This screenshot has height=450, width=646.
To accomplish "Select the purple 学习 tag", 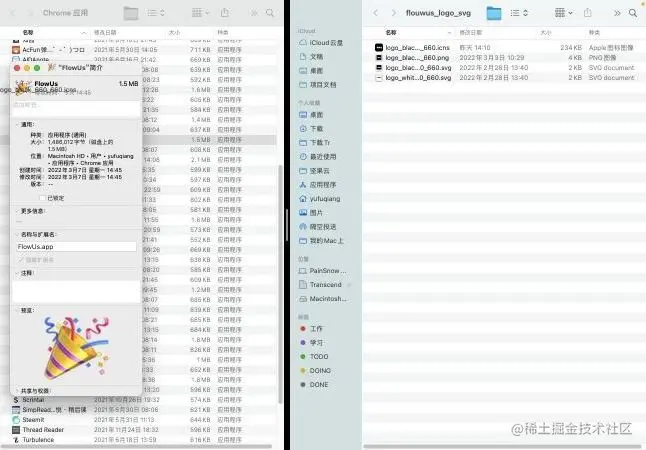I will (312, 343).
